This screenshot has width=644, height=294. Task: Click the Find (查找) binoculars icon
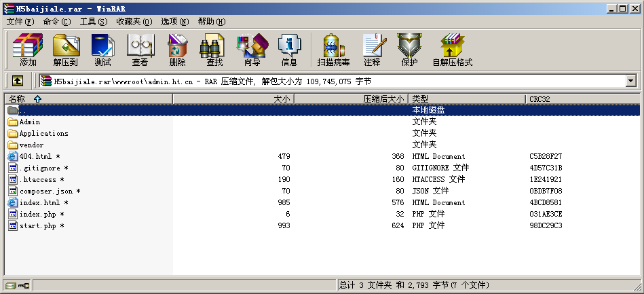pyautogui.click(x=214, y=50)
